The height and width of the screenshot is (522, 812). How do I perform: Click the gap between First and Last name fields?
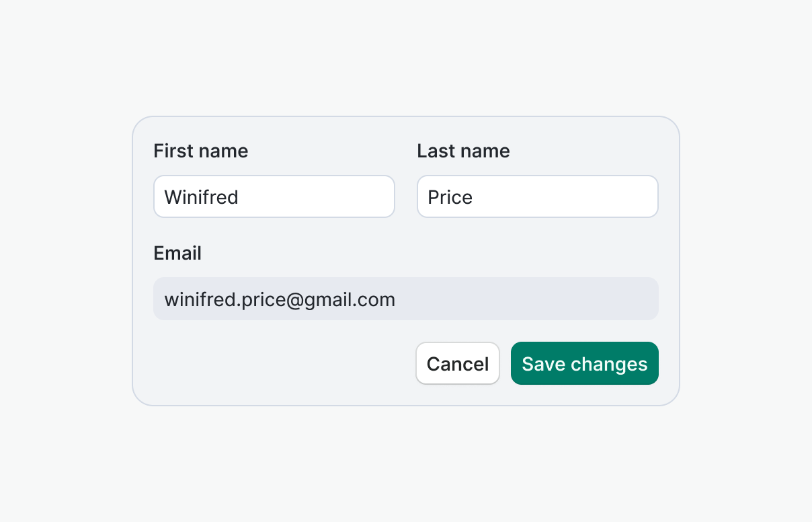406,196
